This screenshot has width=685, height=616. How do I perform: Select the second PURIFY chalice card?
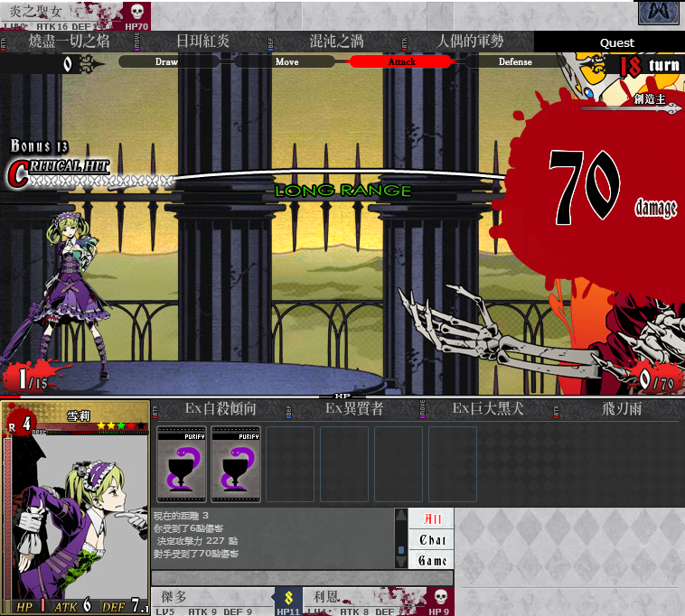point(236,464)
